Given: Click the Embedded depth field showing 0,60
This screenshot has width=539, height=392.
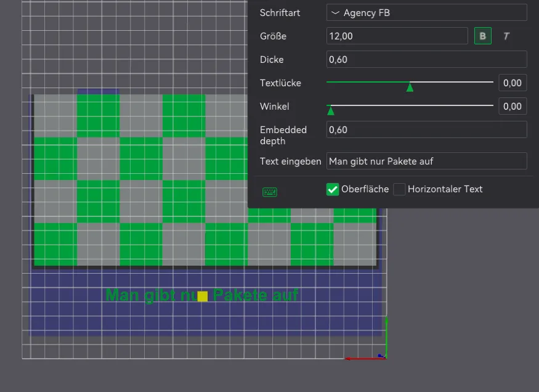Looking at the screenshot, I should click(x=427, y=129).
